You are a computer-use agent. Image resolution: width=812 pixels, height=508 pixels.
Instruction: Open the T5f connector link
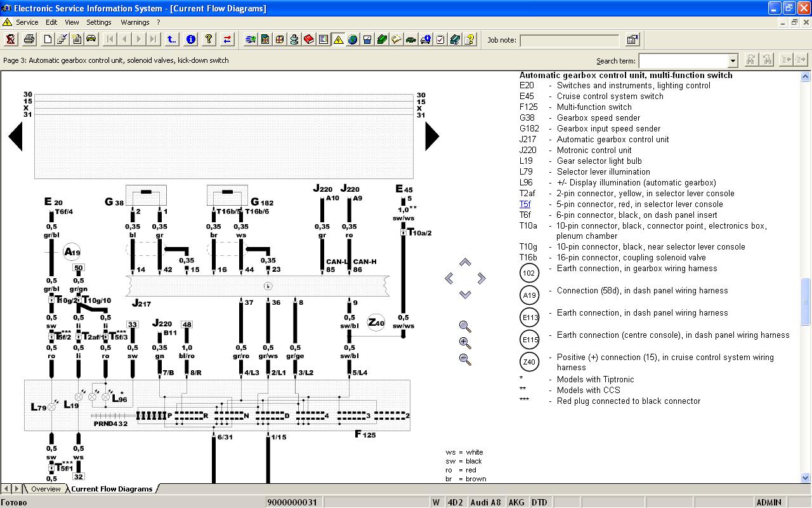click(x=525, y=204)
